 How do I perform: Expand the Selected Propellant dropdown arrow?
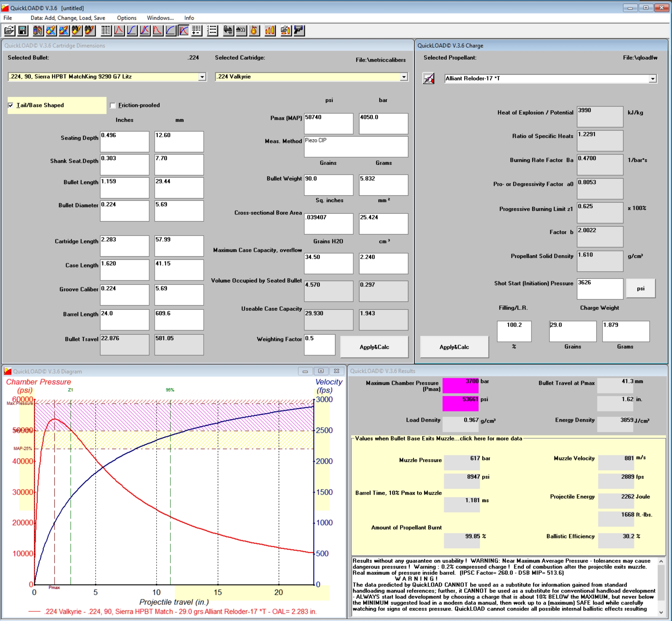pyautogui.click(x=653, y=78)
